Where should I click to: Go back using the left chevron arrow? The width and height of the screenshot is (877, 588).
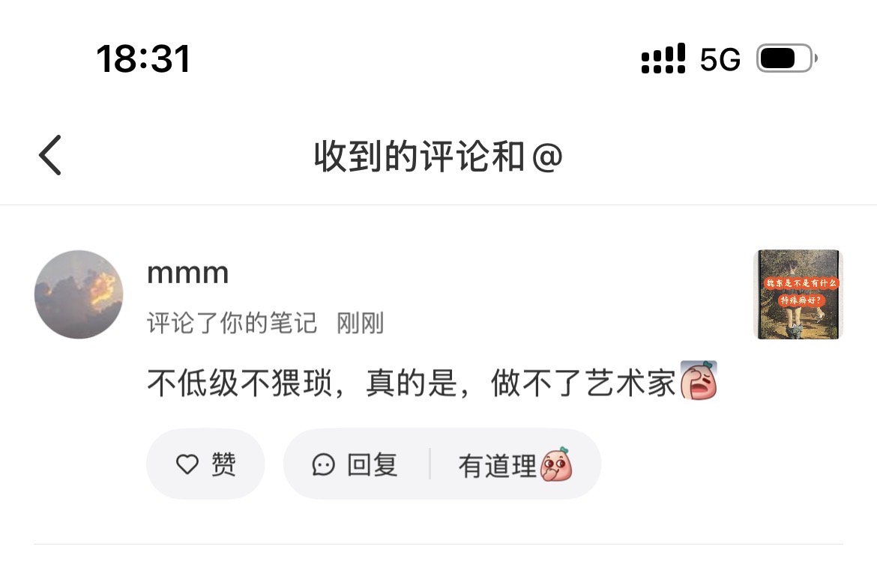[50, 155]
